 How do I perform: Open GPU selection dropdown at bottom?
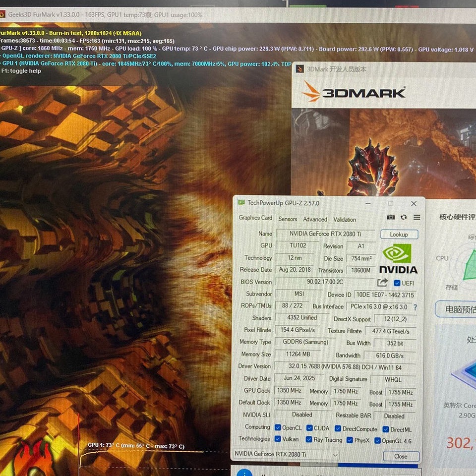click(x=286, y=454)
